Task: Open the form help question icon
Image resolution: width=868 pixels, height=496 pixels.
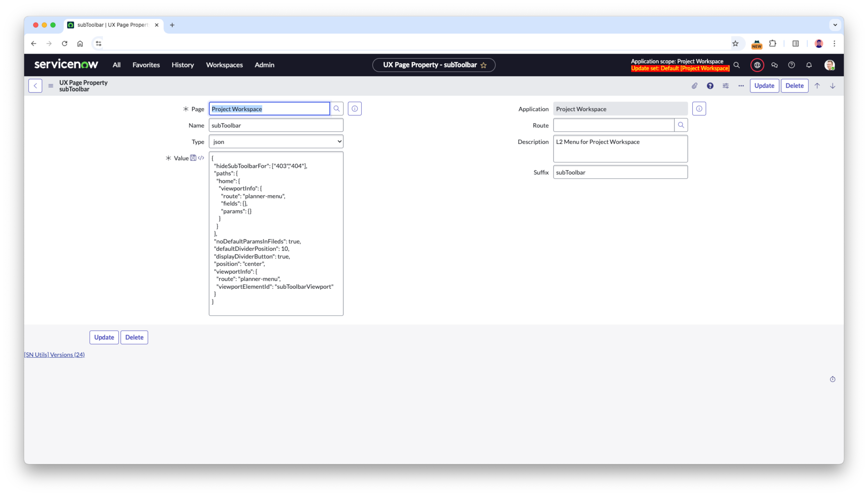Action: point(710,86)
